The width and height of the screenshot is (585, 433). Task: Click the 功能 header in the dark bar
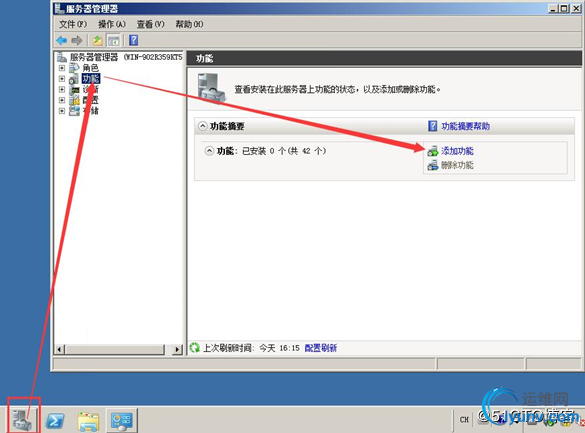click(204, 59)
